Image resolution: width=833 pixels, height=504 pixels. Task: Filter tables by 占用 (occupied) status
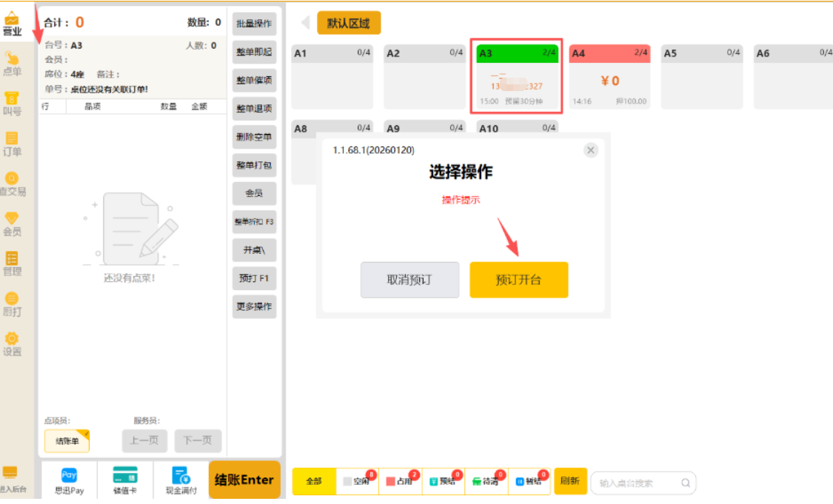click(x=400, y=481)
